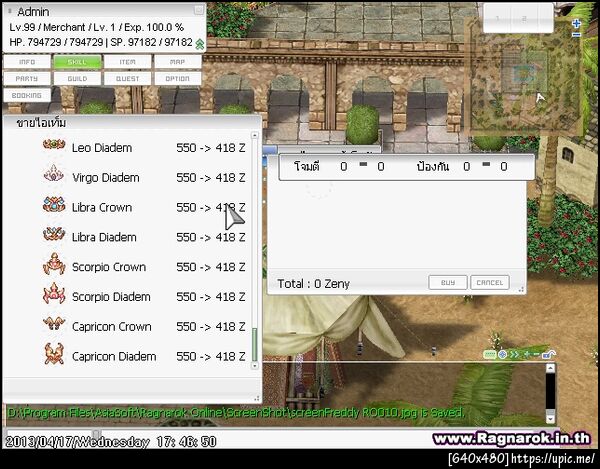Click the chat scrollbar thumb
600x469 pixels.
coord(550,412)
